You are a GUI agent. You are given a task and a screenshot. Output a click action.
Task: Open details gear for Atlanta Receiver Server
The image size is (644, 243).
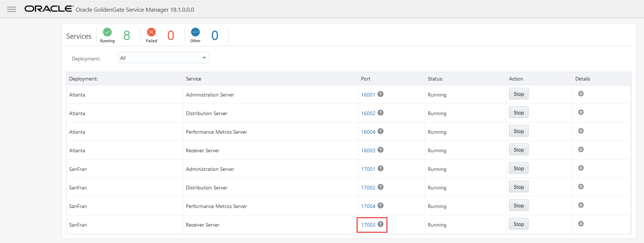coord(581,149)
